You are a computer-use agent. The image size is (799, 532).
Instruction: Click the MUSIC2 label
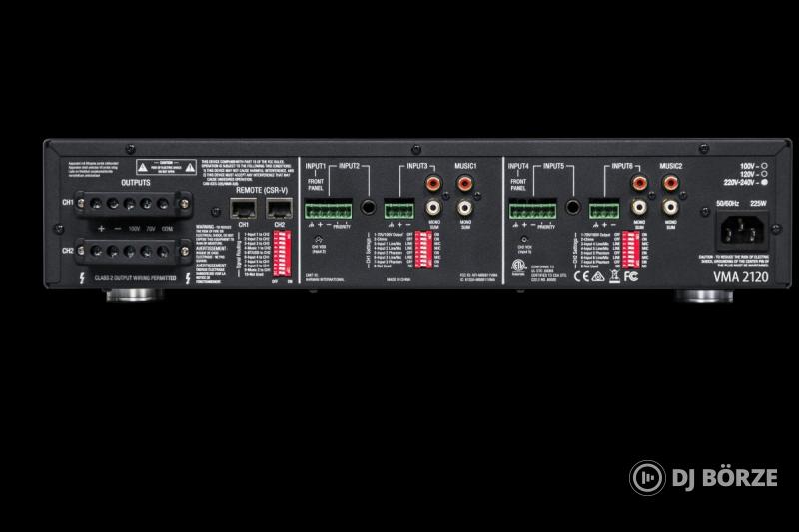(671, 166)
